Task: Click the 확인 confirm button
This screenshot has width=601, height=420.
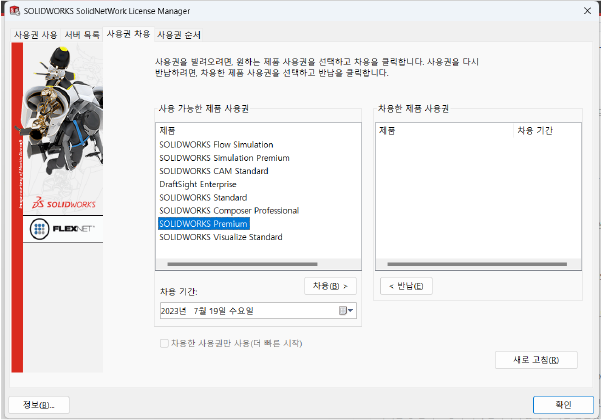Action: (x=563, y=405)
